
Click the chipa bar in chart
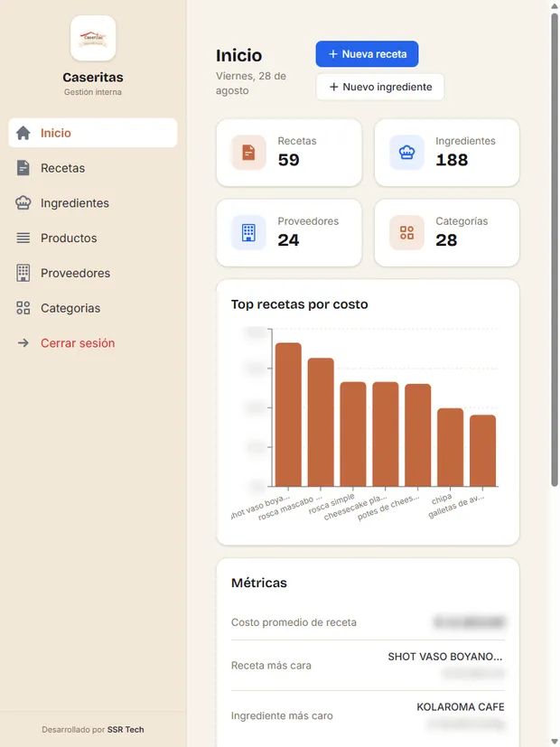(x=450, y=447)
